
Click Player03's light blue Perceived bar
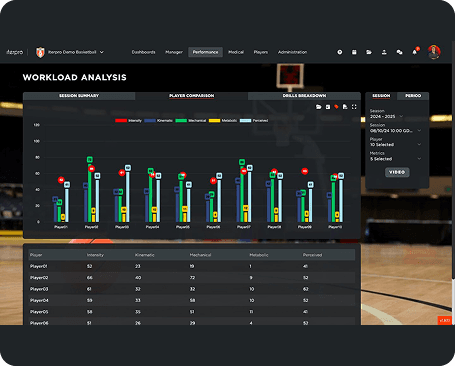[x=128, y=197]
